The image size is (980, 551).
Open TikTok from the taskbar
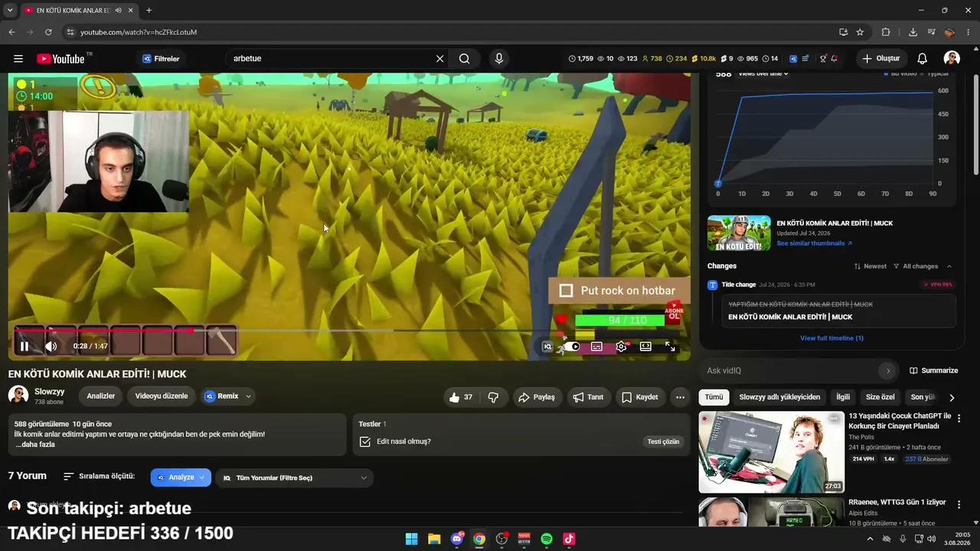(569, 539)
